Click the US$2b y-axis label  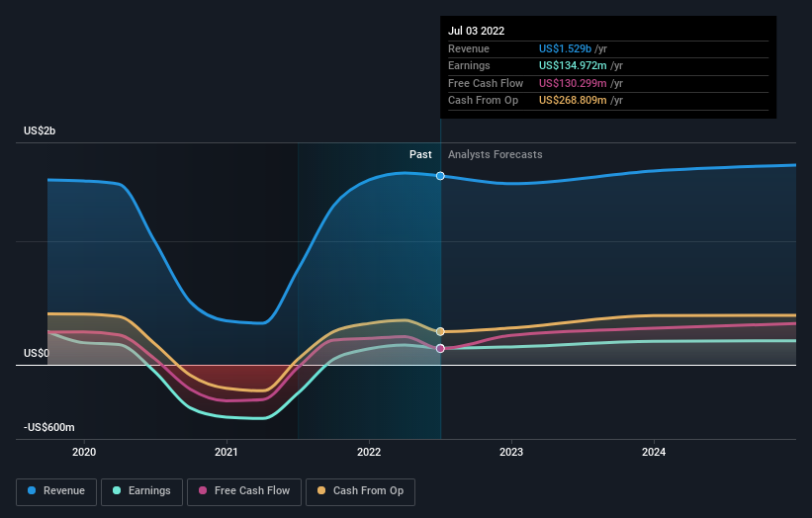[x=40, y=130]
